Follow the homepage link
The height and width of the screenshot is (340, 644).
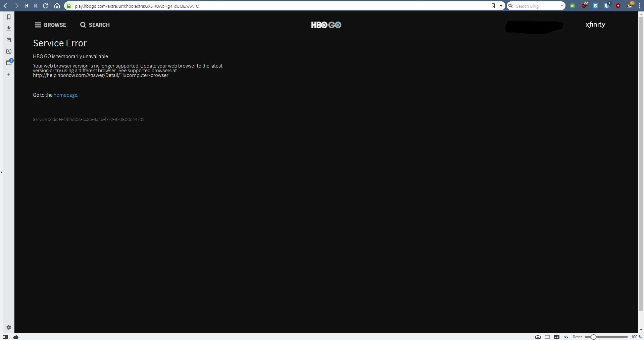click(65, 95)
